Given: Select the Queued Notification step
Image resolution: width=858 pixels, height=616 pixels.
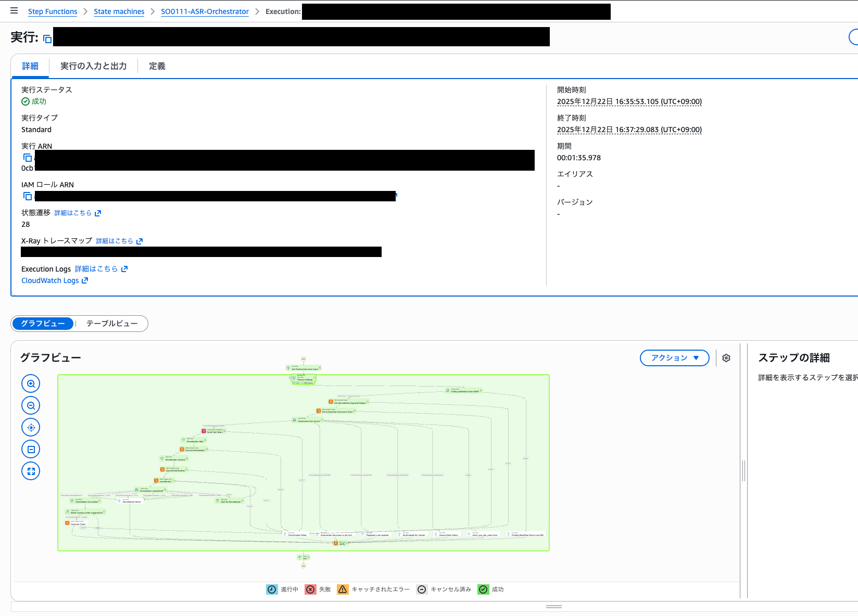Looking at the screenshot, I should coord(173,470).
